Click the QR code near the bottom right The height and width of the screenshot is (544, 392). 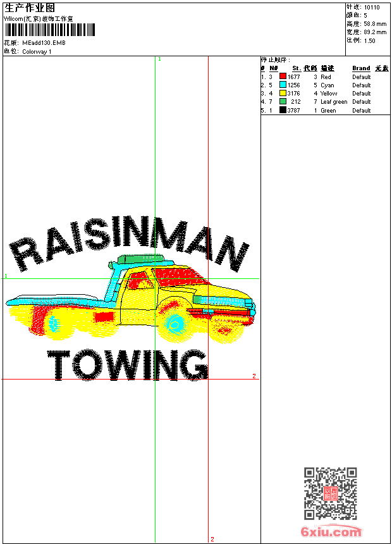click(x=331, y=493)
